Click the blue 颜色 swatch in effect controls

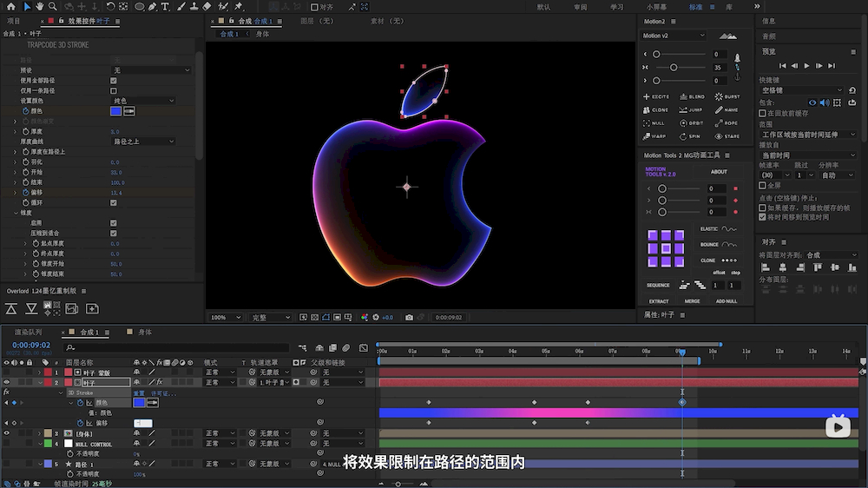(x=115, y=111)
